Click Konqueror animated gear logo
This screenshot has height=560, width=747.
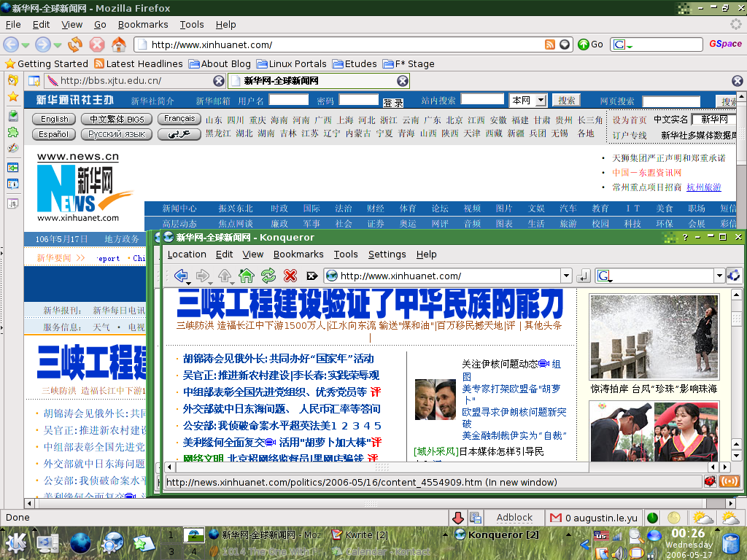click(x=734, y=275)
